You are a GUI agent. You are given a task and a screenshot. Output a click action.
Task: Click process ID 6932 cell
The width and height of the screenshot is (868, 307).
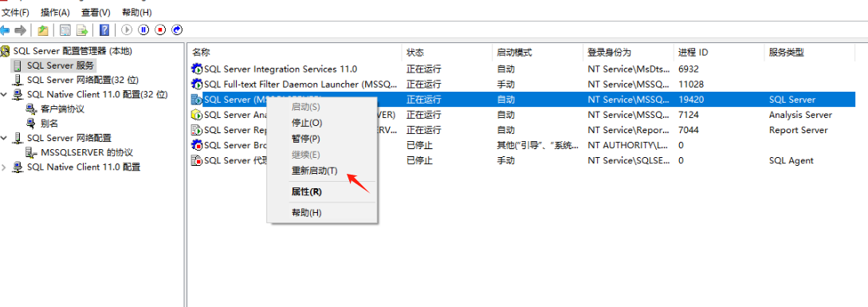pyautogui.click(x=689, y=69)
